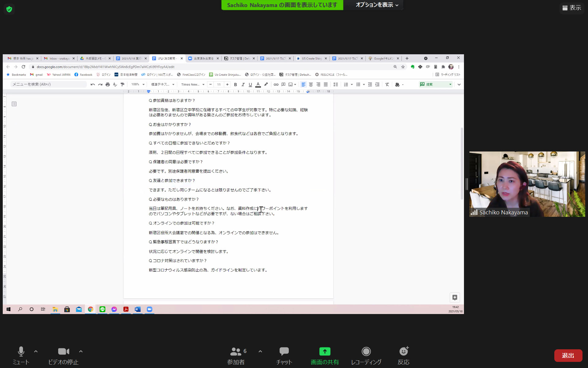Switch to the Inbox Gmail tab
588x368 pixels.
point(59,58)
